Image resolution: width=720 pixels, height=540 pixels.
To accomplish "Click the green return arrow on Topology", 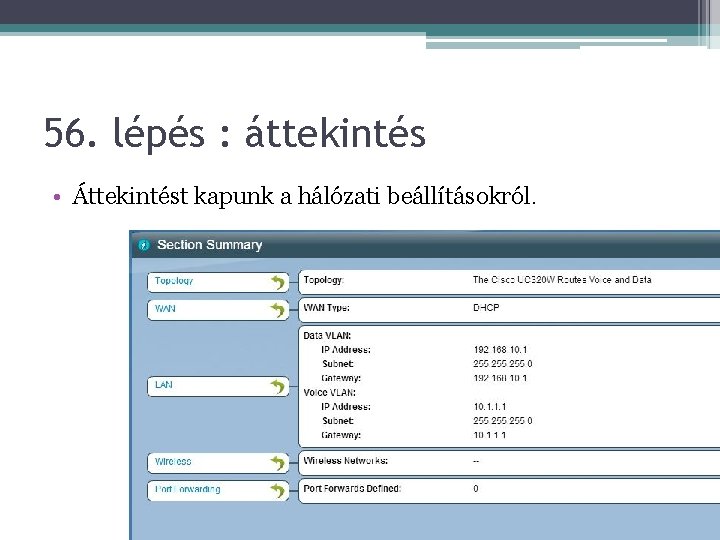I will click(x=278, y=282).
